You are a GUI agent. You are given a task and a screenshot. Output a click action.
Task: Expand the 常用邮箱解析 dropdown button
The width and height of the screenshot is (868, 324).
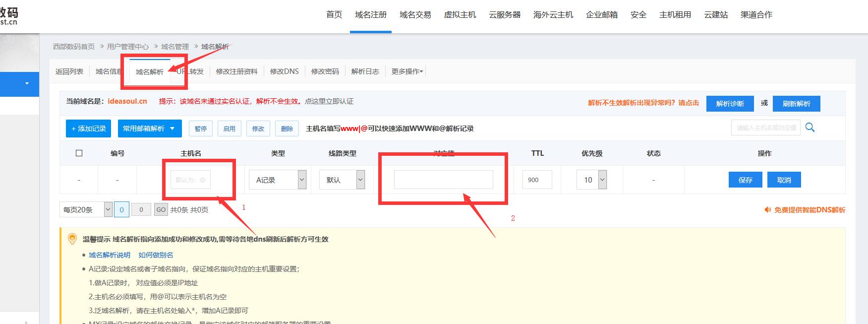coord(149,129)
